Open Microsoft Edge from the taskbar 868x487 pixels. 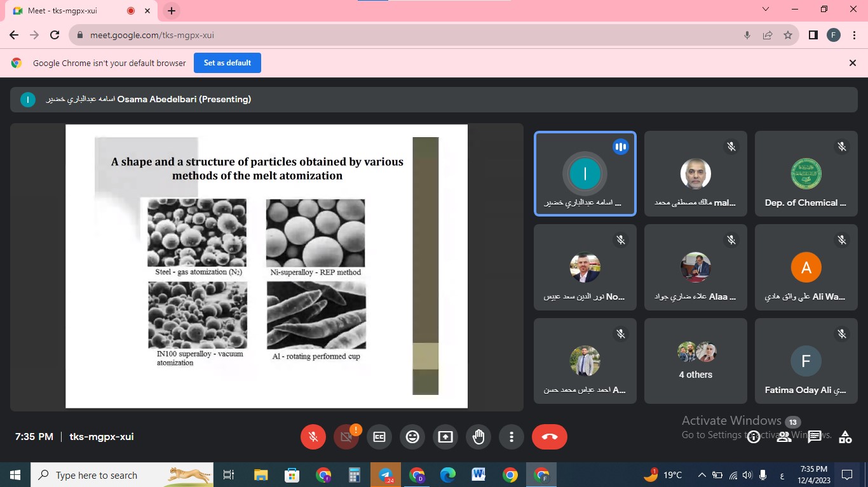(x=448, y=475)
